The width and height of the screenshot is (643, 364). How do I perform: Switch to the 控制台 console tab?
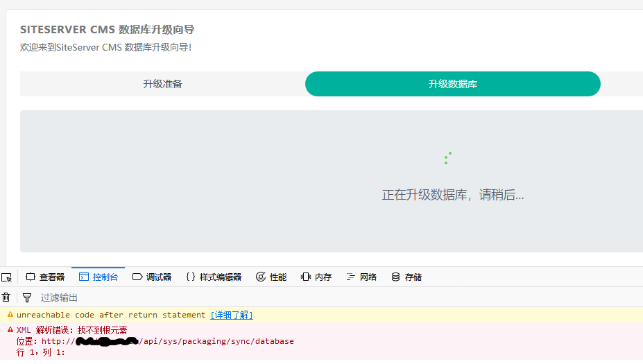click(x=98, y=277)
